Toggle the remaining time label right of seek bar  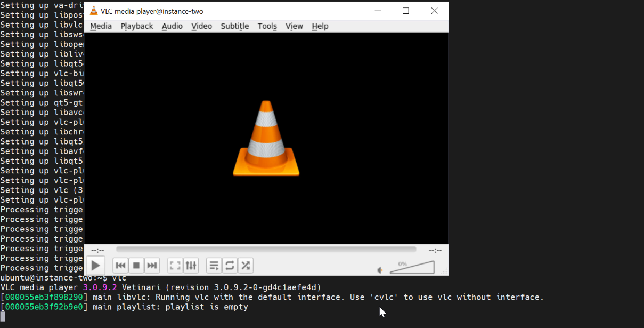(435, 250)
